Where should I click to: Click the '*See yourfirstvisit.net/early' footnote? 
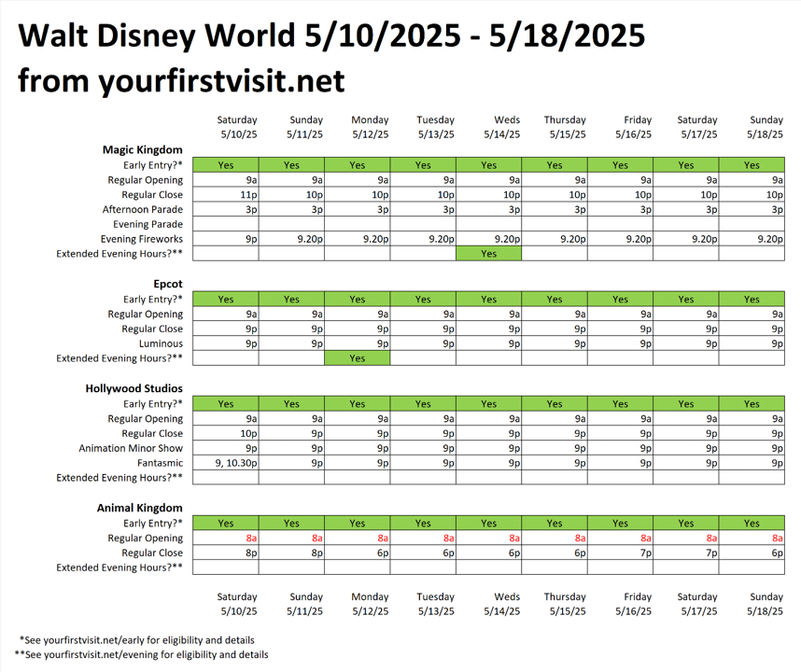click(137, 640)
